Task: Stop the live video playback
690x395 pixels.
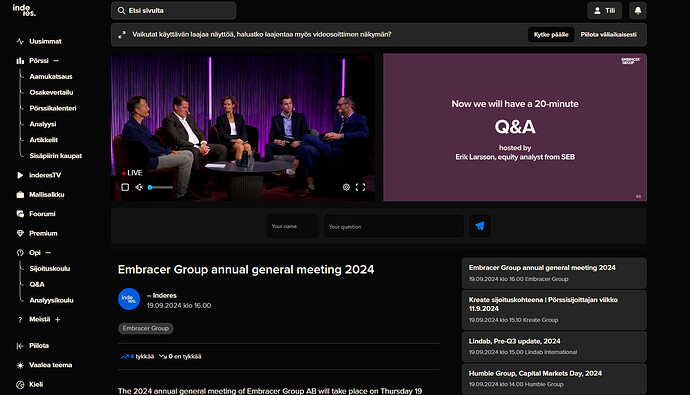Action: [125, 187]
